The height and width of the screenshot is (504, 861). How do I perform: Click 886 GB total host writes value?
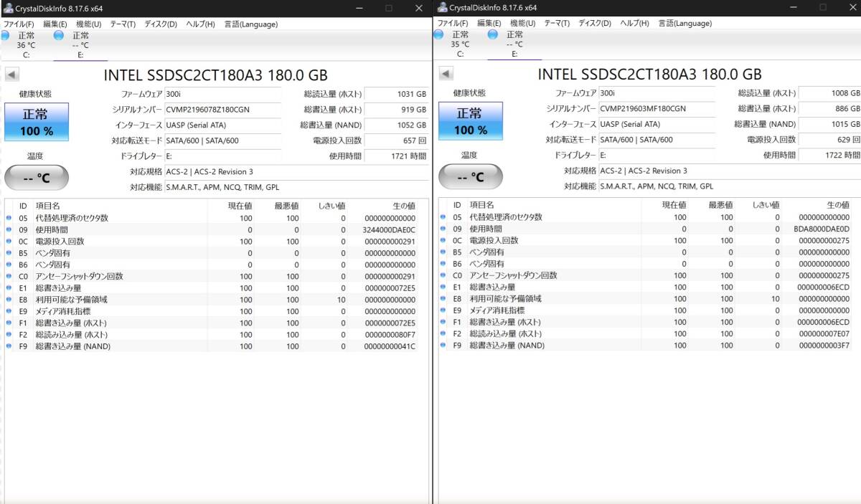point(831,108)
